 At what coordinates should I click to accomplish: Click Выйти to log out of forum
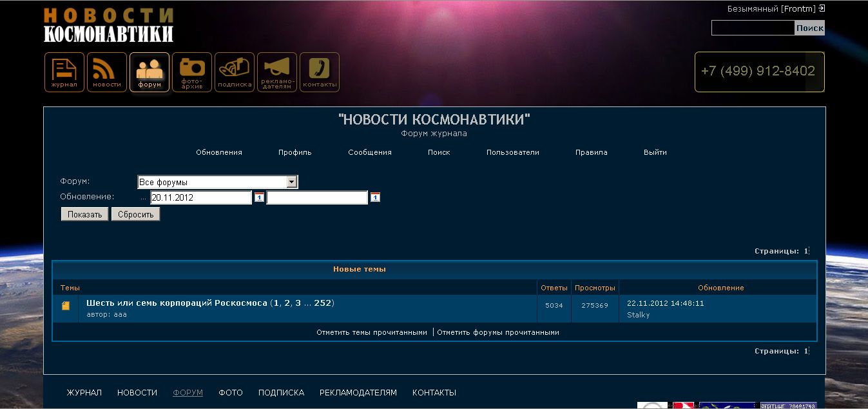(x=655, y=152)
